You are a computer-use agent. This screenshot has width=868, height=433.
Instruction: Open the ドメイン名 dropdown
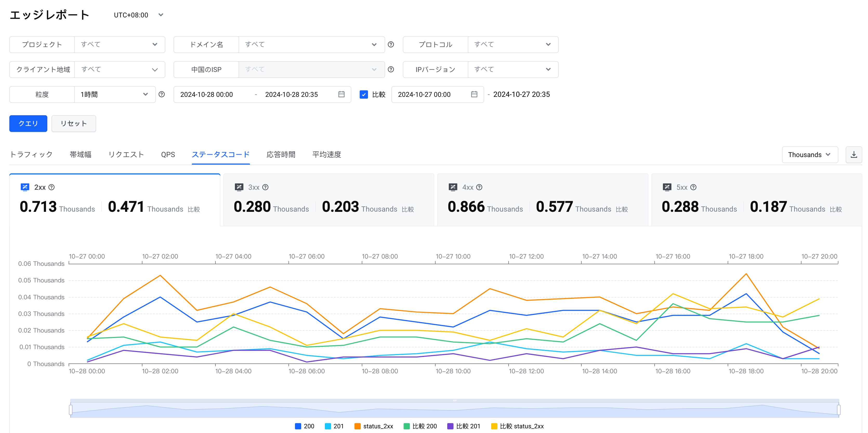click(x=312, y=44)
